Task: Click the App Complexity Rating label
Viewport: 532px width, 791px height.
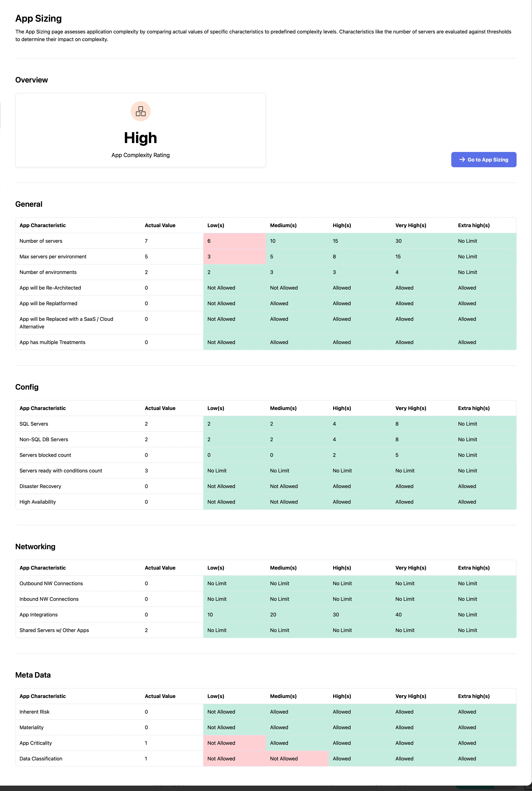Action: [x=140, y=155]
